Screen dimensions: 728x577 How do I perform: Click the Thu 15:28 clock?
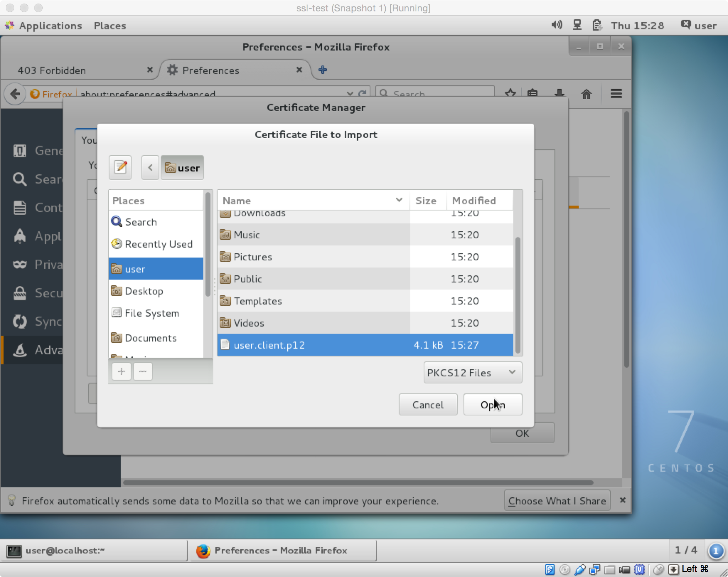point(637,26)
